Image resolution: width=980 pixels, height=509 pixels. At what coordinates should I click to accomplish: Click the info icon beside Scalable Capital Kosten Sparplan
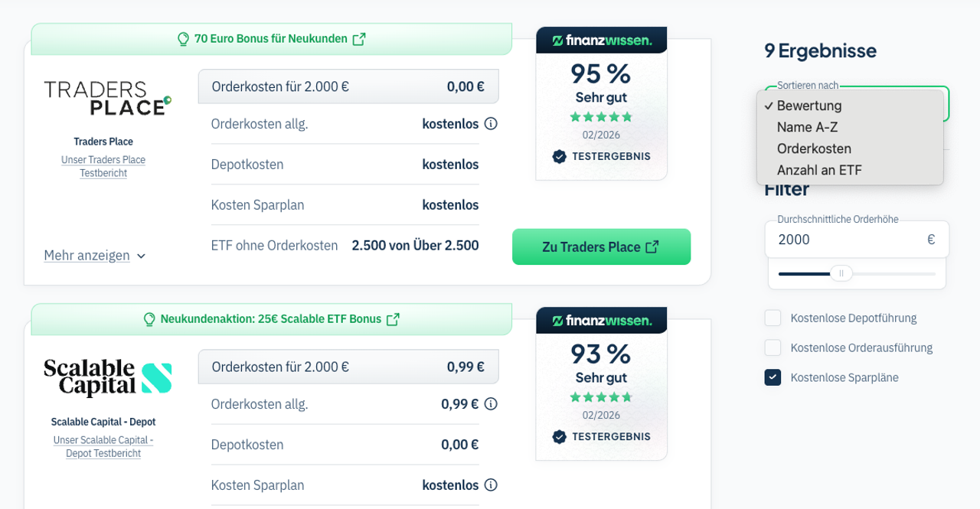(x=491, y=485)
